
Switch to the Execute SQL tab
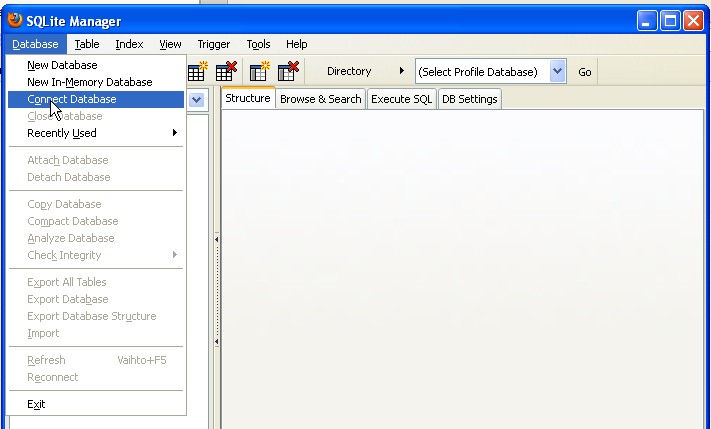[x=401, y=99]
